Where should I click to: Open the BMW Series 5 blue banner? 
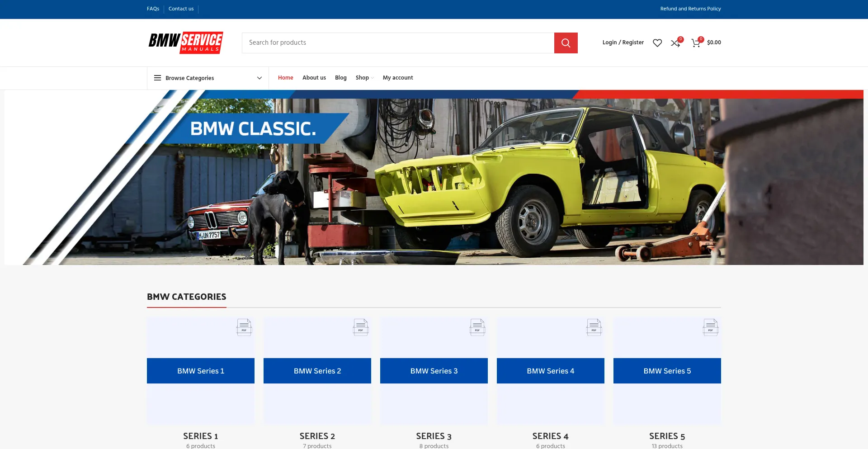point(667,371)
